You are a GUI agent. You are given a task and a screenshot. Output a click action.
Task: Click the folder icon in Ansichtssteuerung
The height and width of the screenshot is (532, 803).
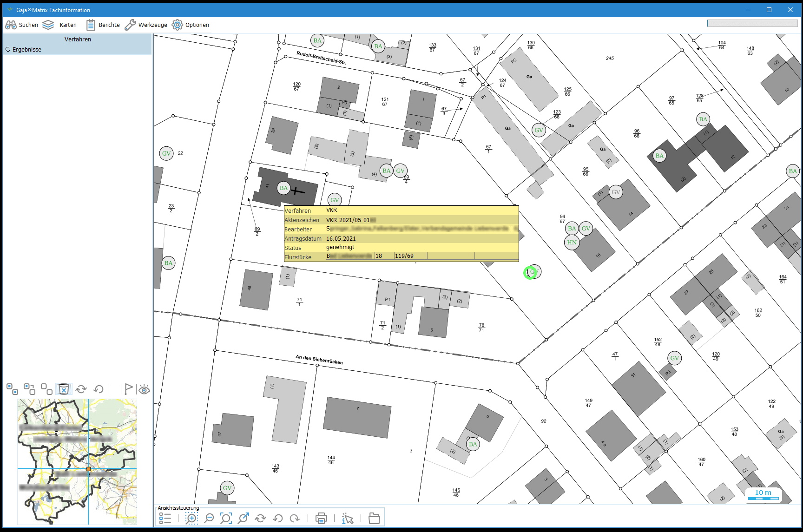point(374,518)
